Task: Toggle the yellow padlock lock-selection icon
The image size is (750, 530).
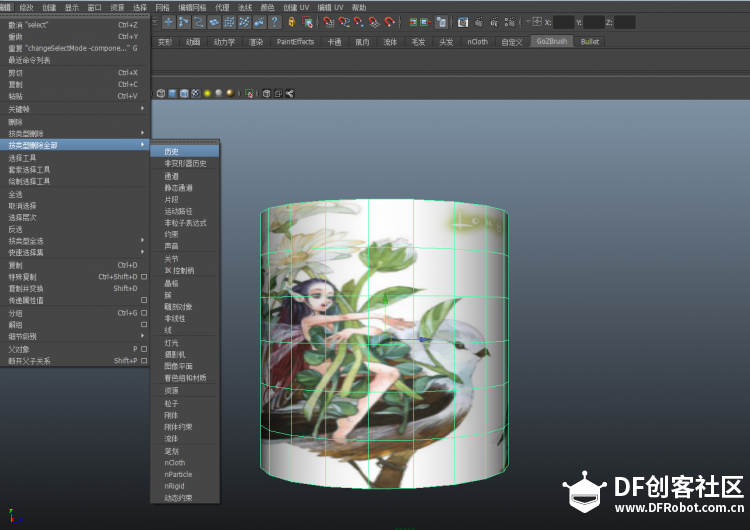Action: click(291, 22)
